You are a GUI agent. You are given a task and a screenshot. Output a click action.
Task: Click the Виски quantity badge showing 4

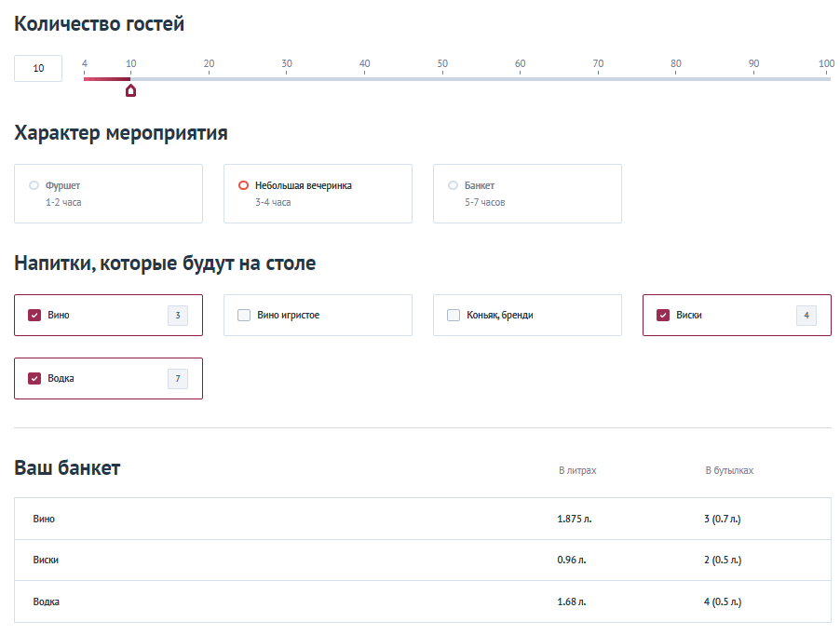point(806,316)
